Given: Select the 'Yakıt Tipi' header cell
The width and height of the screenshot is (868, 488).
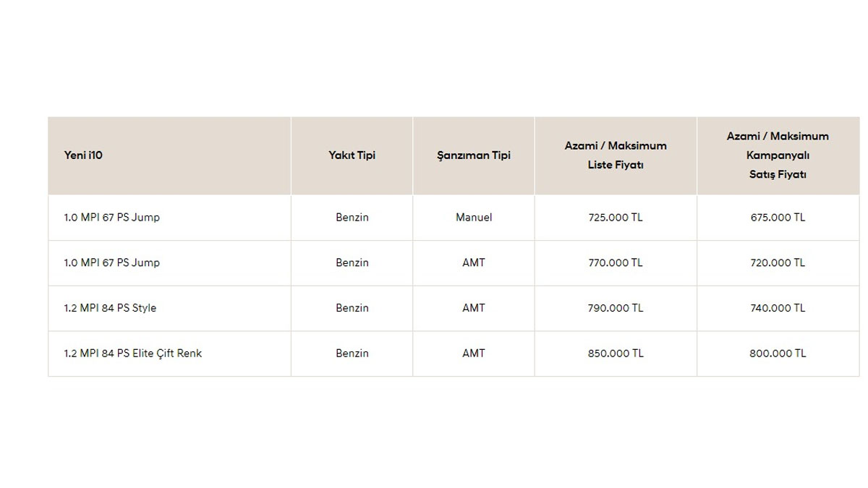Looking at the screenshot, I should pyautogui.click(x=352, y=155).
